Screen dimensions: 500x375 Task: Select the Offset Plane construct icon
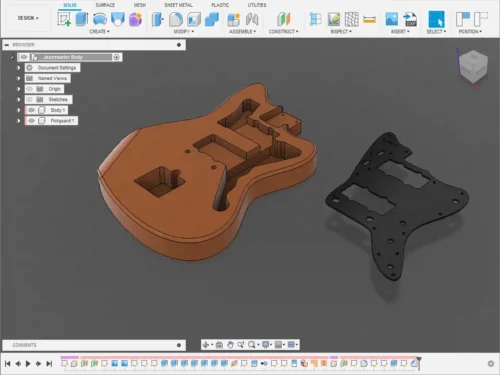coord(284,19)
